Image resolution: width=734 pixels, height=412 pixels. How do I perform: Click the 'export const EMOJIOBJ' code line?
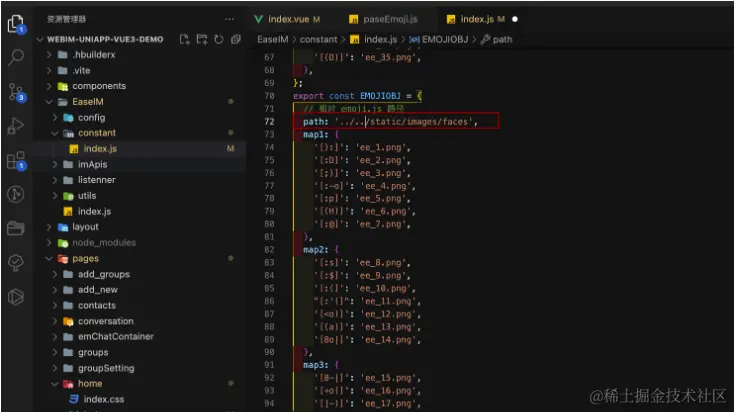point(357,96)
